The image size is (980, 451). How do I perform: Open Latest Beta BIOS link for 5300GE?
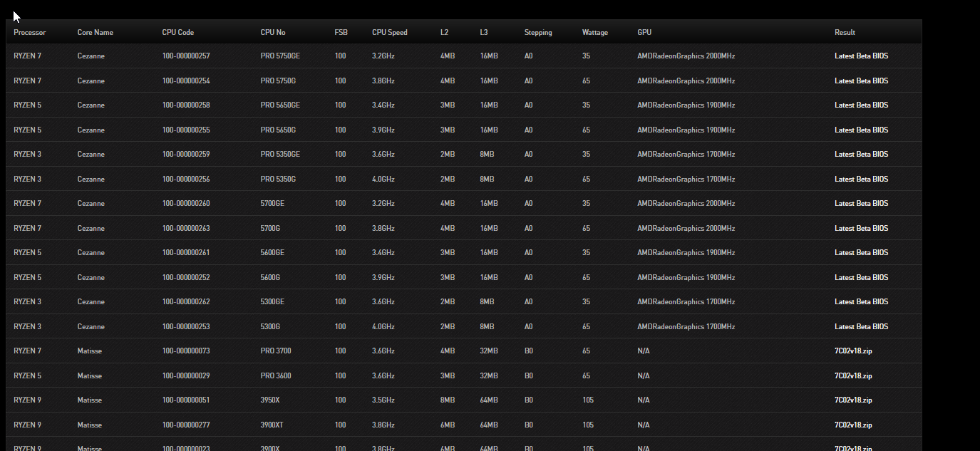(x=861, y=302)
